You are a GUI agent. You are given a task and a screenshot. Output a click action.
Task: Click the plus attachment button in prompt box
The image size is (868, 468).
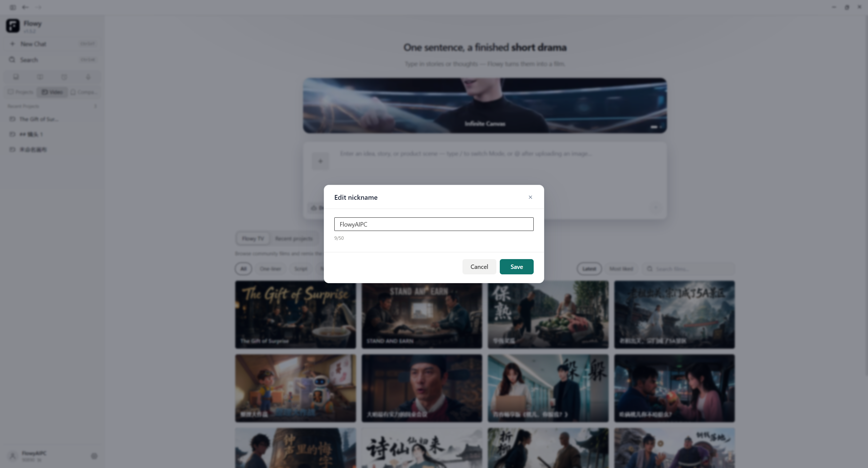[x=320, y=161]
